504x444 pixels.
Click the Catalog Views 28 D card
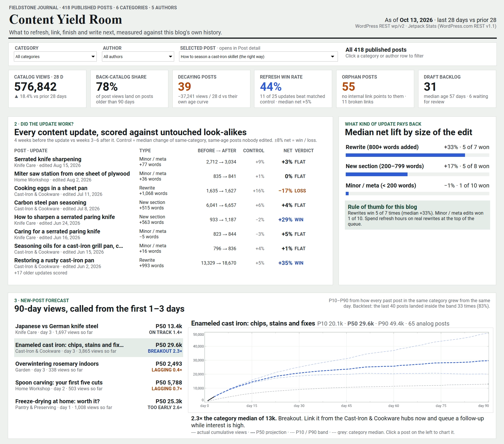coord(47,89)
